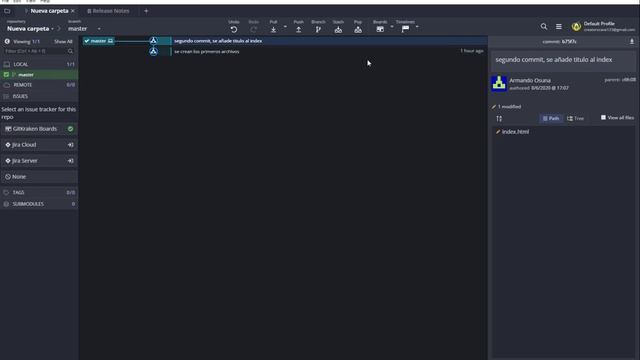Click the commit node avatar of the second commit
The image size is (640, 360).
pos(153,41)
